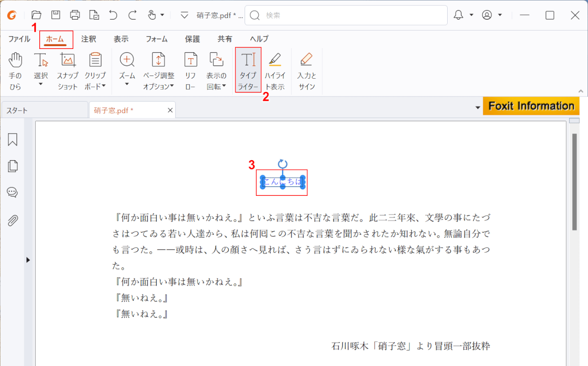Switch to the 注釈 tab
Image resolution: width=588 pixels, height=366 pixels.
89,39
